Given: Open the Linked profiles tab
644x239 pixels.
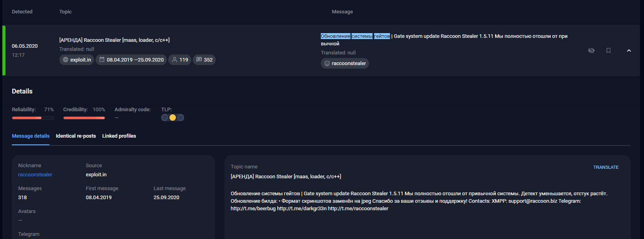Looking at the screenshot, I should [x=119, y=136].
